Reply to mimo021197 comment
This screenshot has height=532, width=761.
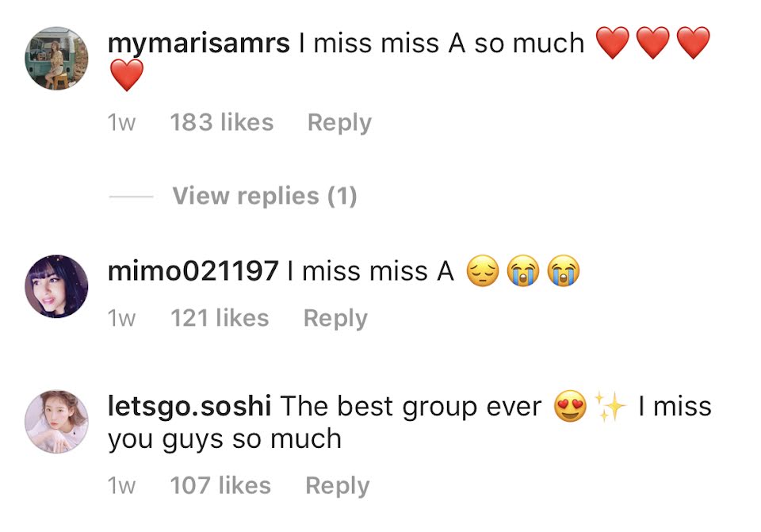(x=335, y=319)
